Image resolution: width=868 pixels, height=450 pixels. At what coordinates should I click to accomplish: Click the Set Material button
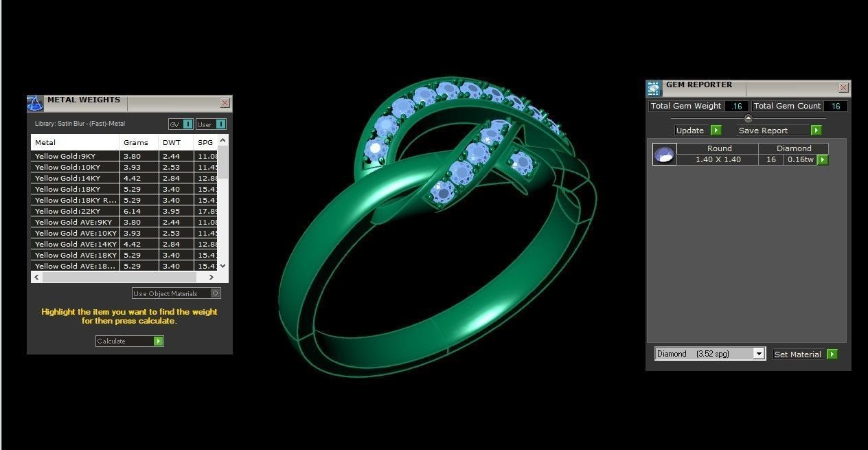click(806, 355)
